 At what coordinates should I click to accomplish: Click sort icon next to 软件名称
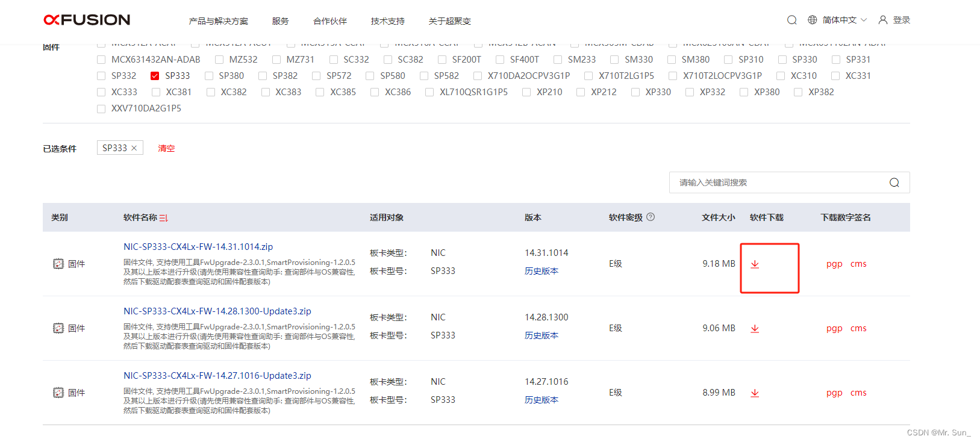164,218
